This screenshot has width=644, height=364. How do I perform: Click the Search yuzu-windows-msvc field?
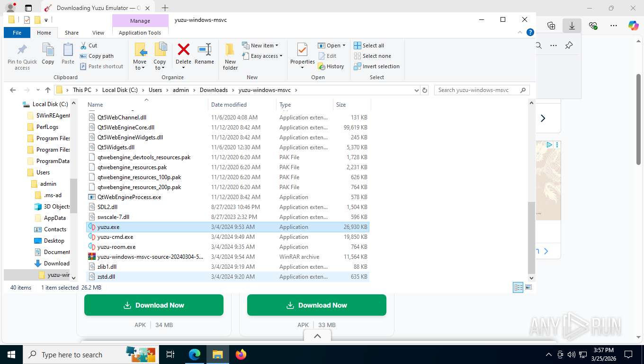click(x=482, y=90)
